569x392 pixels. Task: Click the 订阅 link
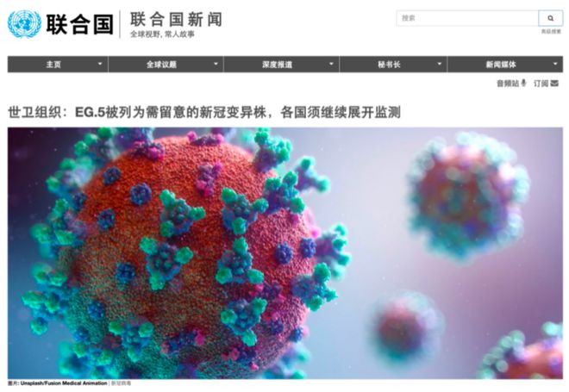point(541,84)
